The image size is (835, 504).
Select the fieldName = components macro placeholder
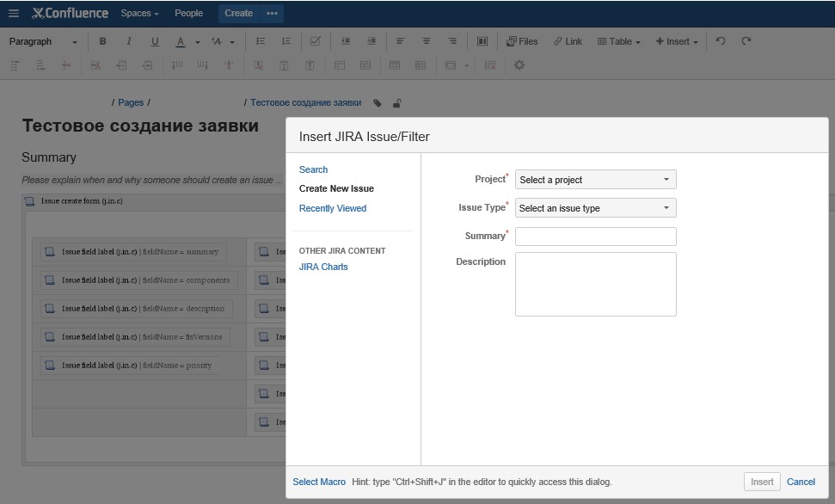[x=139, y=280]
